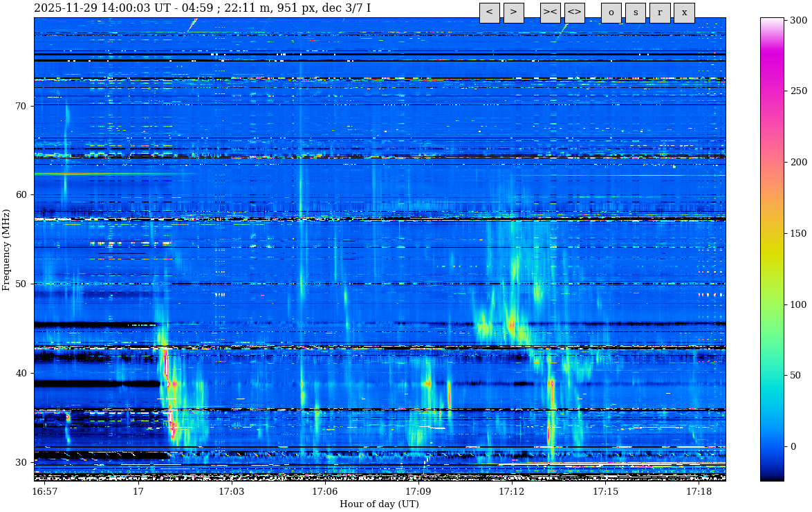Click the 17:18 tick label on time axis
This screenshot has width=812, height=512.
click(699, 491)
